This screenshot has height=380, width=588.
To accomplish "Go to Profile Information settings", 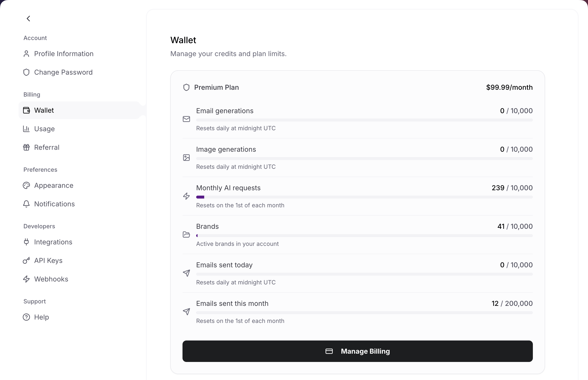I will tap(64, 54).
